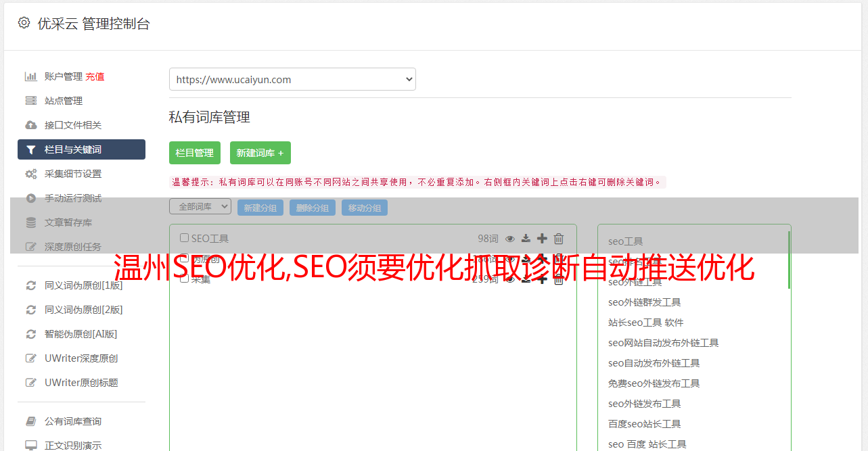Screen dimensions: 868x451
Task: Open 智能伪原创[AI版] menu item
Action: pyautogui.click(x=81, y=334)
